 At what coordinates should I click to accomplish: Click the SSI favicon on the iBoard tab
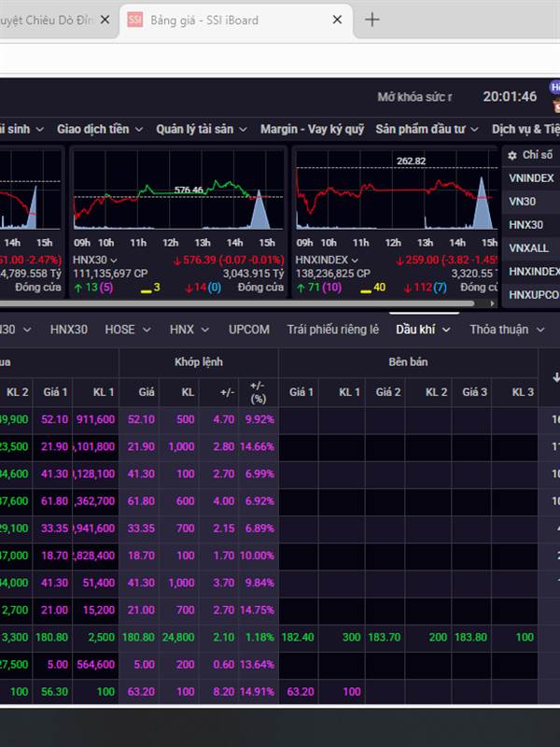point(135,20)
